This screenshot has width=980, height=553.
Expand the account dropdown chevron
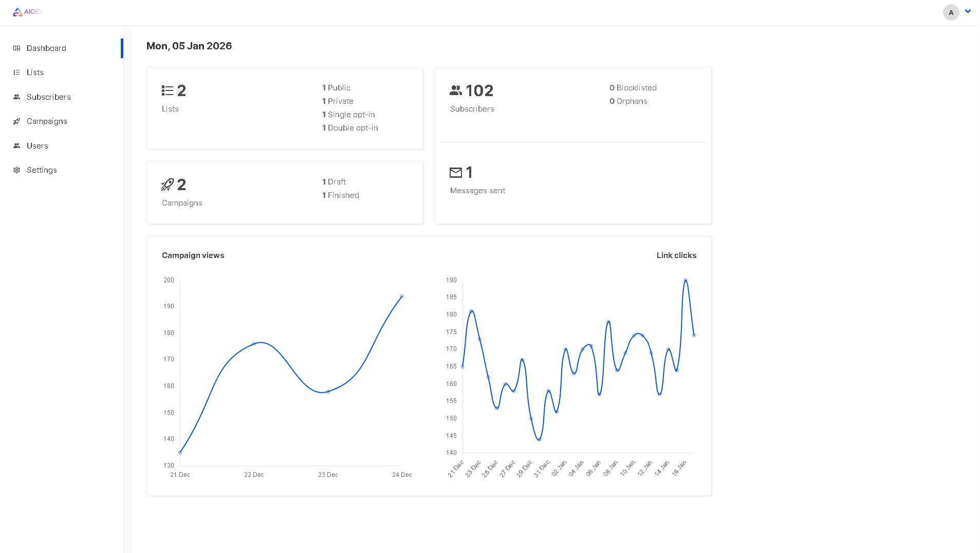(968, 11)
